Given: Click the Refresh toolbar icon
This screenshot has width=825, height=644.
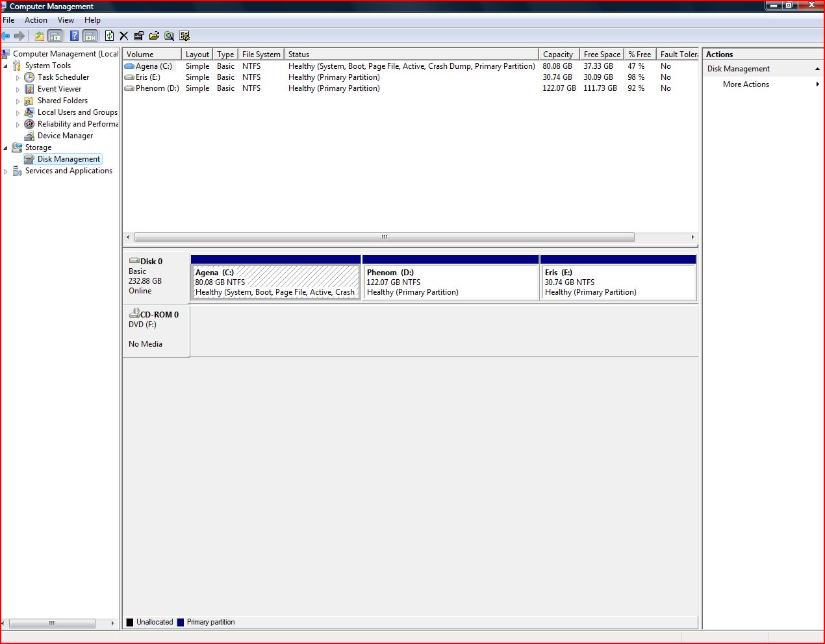Looking at the screenshot, I should pos(109,36).
